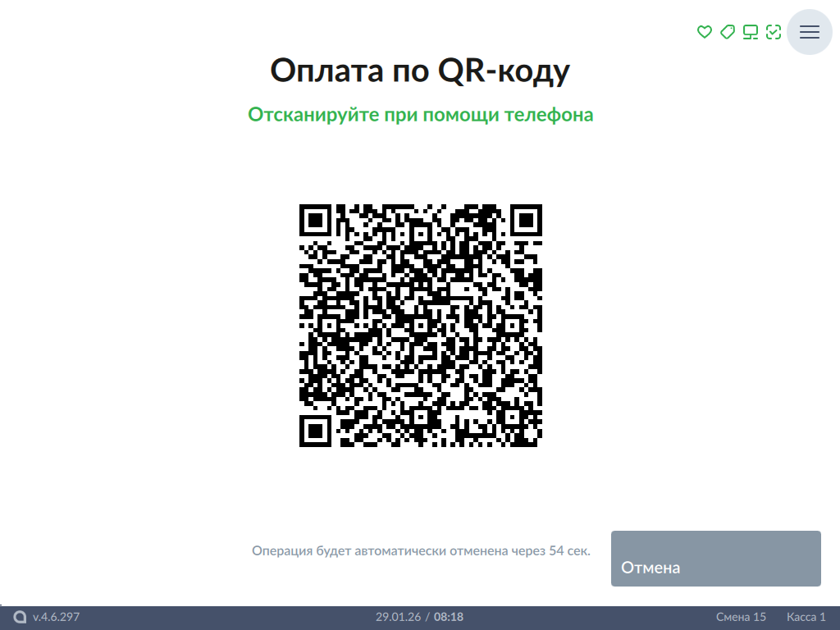The width and height of the screenshot is (840, 630).
Task: Click the Касса 1 register label
Action: [x=806, y=617]
